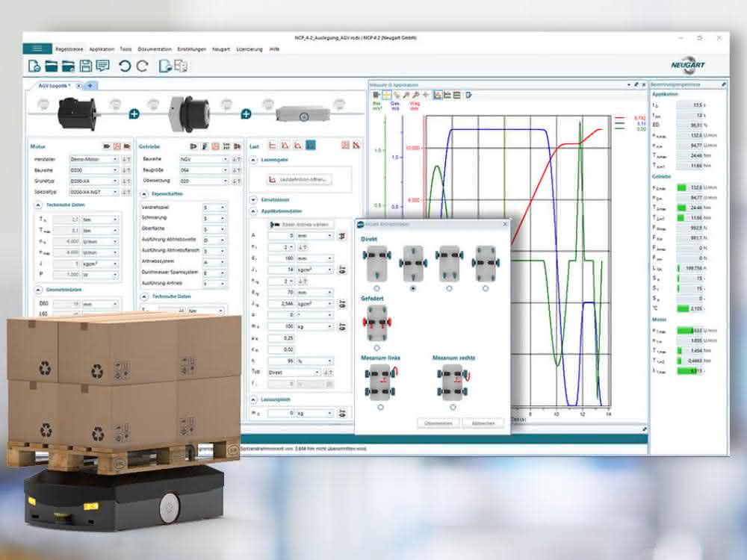Image resolution: width=747 pixels, height=560 pixels.
Task: Click rightmost red icon in Last panel header
Action: click(x=356, y=146)
